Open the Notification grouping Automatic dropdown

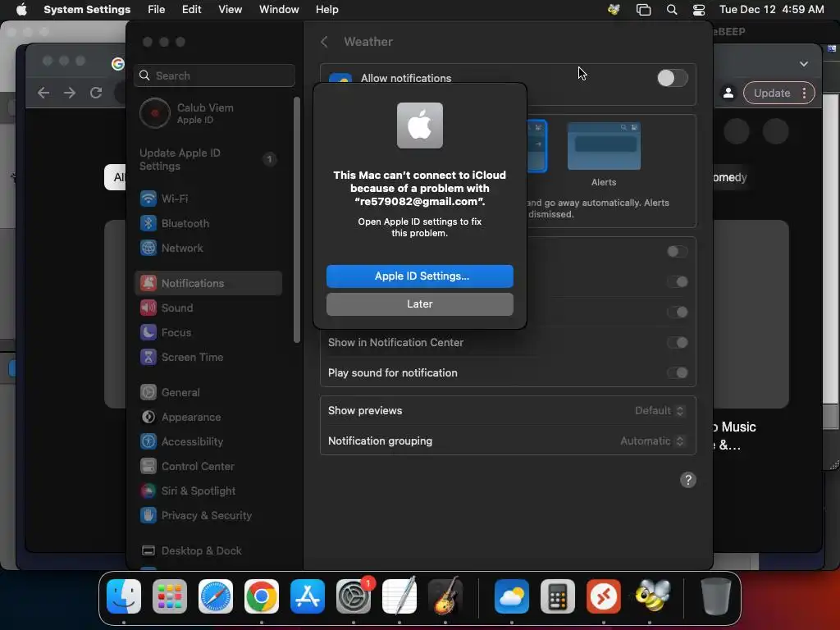coord(652,441)
